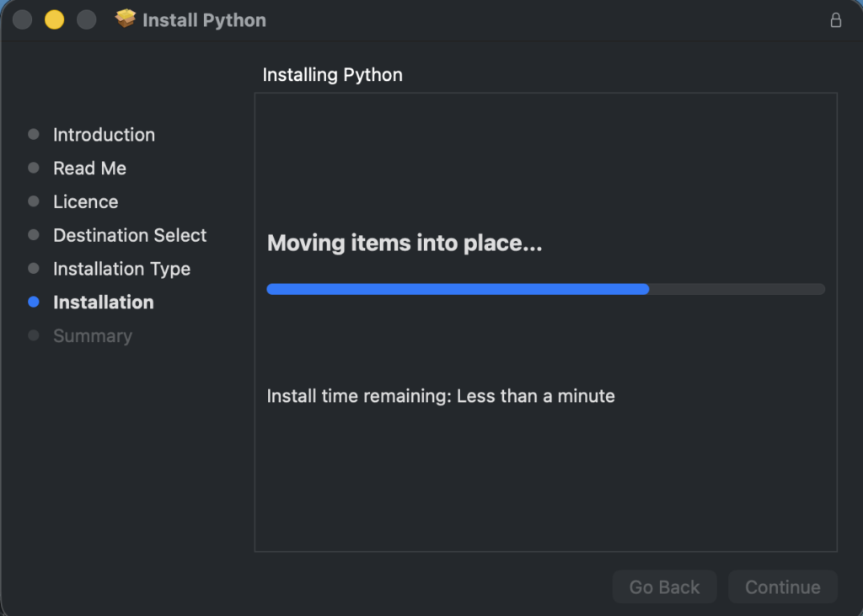The image size is (863, 616).
Task: Click the 'Moving items into place...' status text
Action: click(x=405, y=244)
